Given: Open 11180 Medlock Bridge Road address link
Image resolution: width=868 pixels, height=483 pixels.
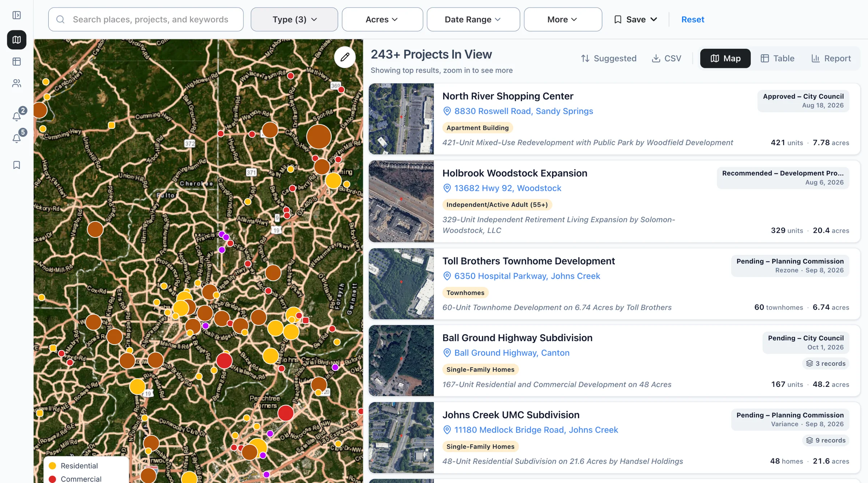Looking at the screenshot, I should (x=536, y=429).
